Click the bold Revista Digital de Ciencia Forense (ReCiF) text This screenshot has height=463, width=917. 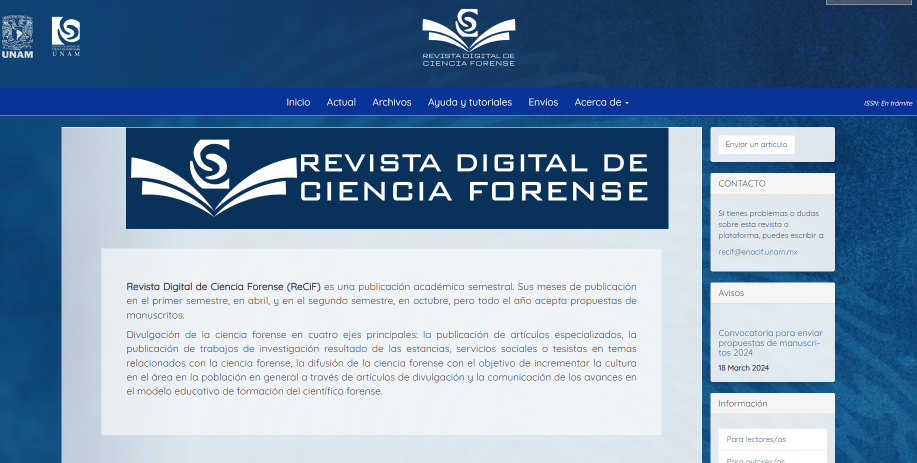pyautogui.click(x=223, y=286)
